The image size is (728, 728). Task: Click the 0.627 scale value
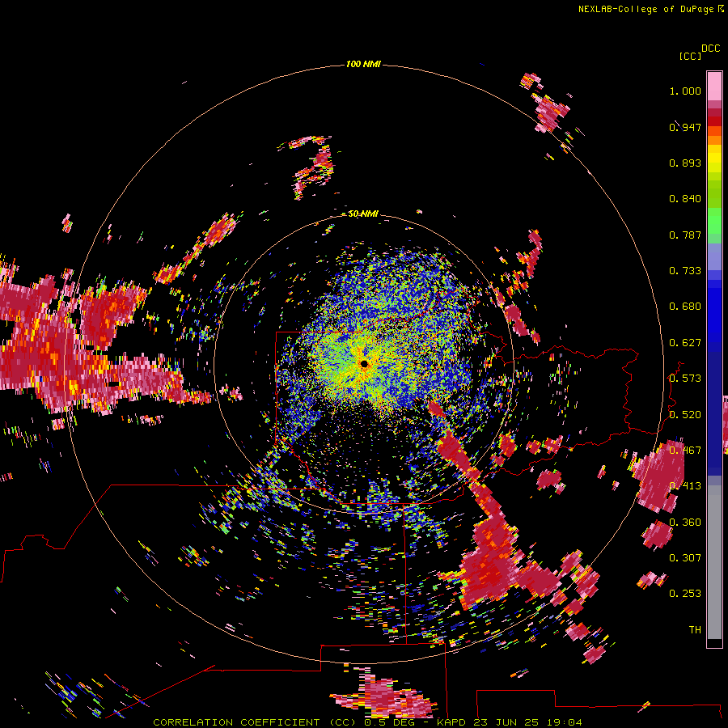tap(685, 343)
